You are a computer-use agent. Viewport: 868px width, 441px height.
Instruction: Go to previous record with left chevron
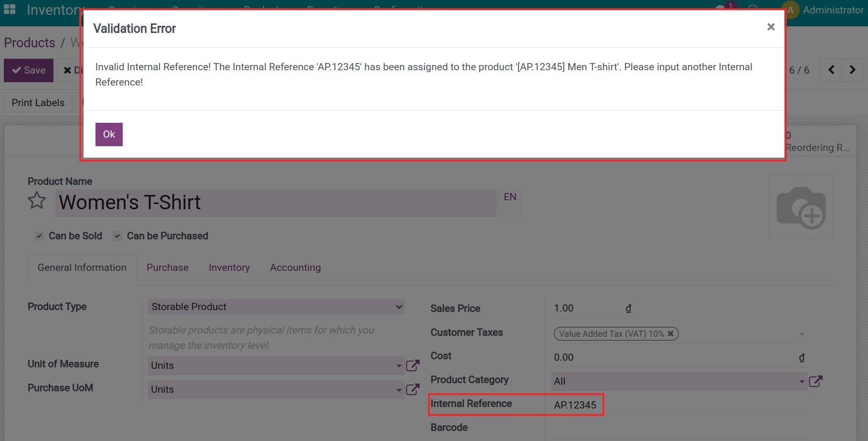tap(831, 70)
